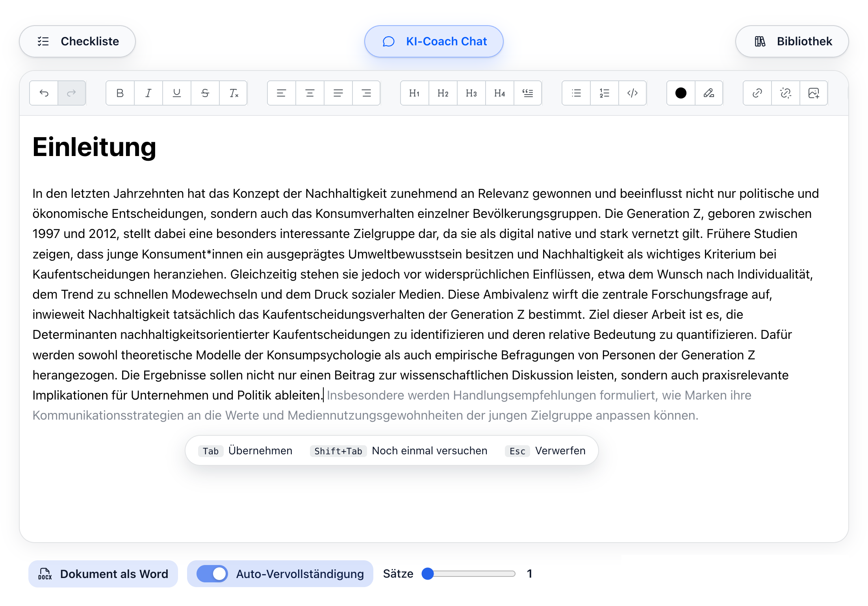The width and height of the screenshot is (868, 606).
Task: Adjust the Sätze slider
Action: pos(428,574)
